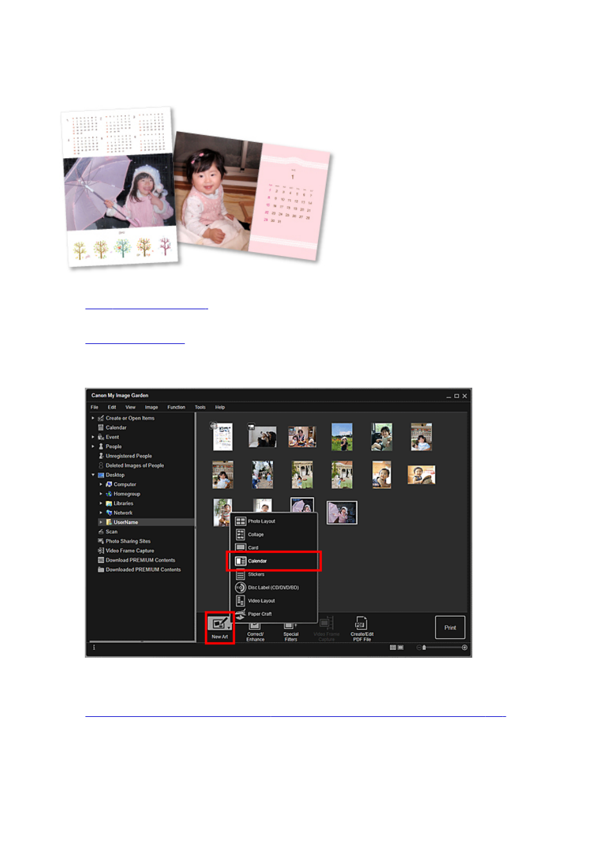The width and height of the screenshot is (613, 868).
Task: Select Create or Open Items in tree
Action: point(130,418)
